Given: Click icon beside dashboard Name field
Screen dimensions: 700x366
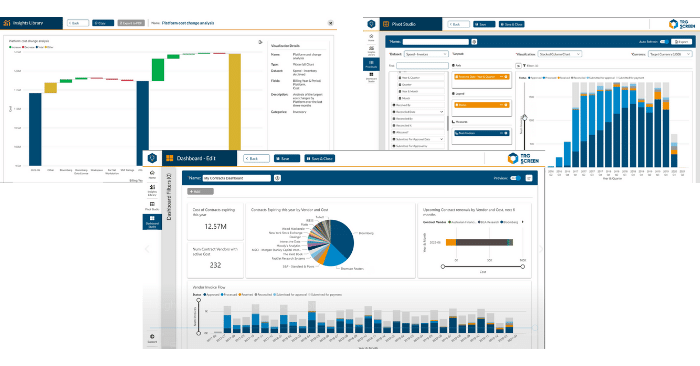Looking at the screenshot, I should click(277, 178).
